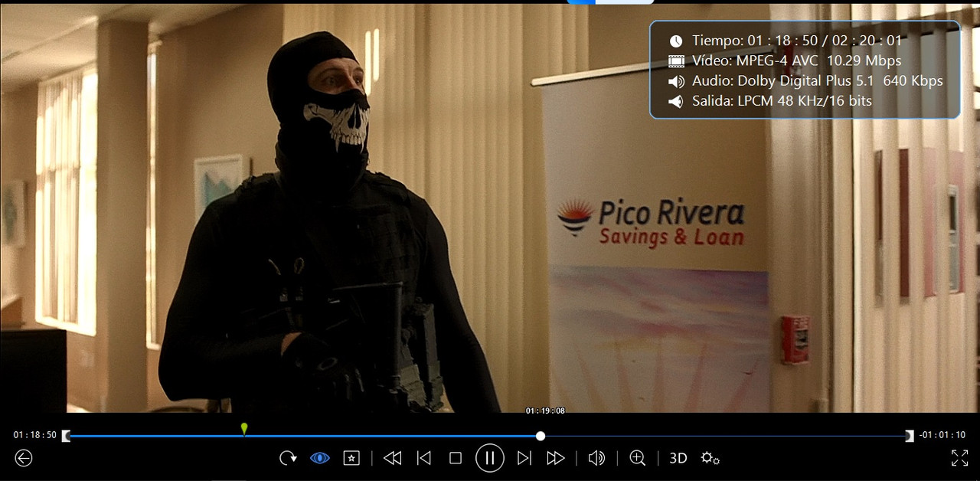Screen dimensions: 980x481
Task: Click the seek bar playhead knob
Action: [541, 436]
